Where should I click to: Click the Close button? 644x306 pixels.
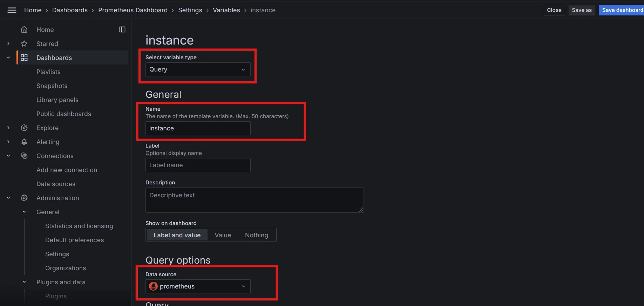tap(554, 10)
